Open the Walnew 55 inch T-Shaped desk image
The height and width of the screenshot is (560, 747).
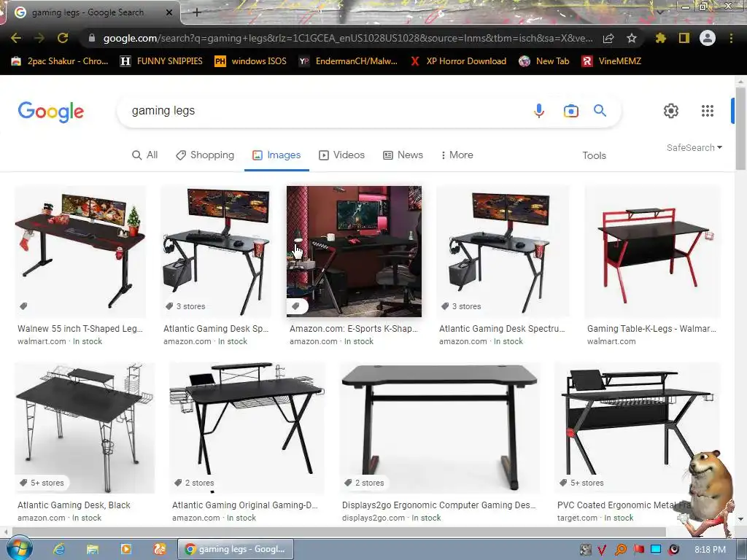(80, 252)
